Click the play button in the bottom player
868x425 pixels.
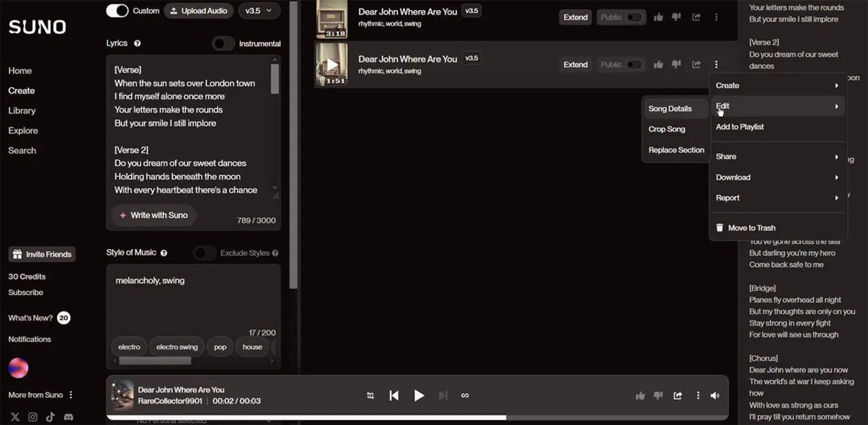419,395
